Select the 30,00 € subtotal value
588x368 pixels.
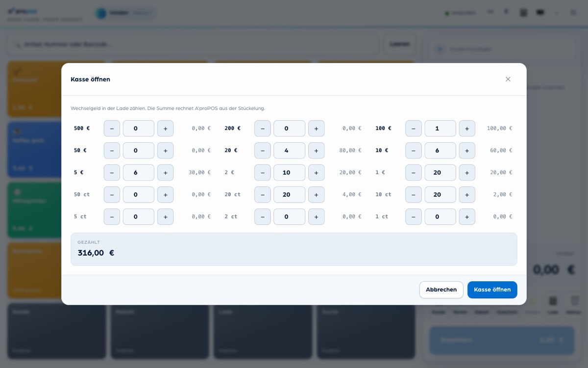click(199, 173)
